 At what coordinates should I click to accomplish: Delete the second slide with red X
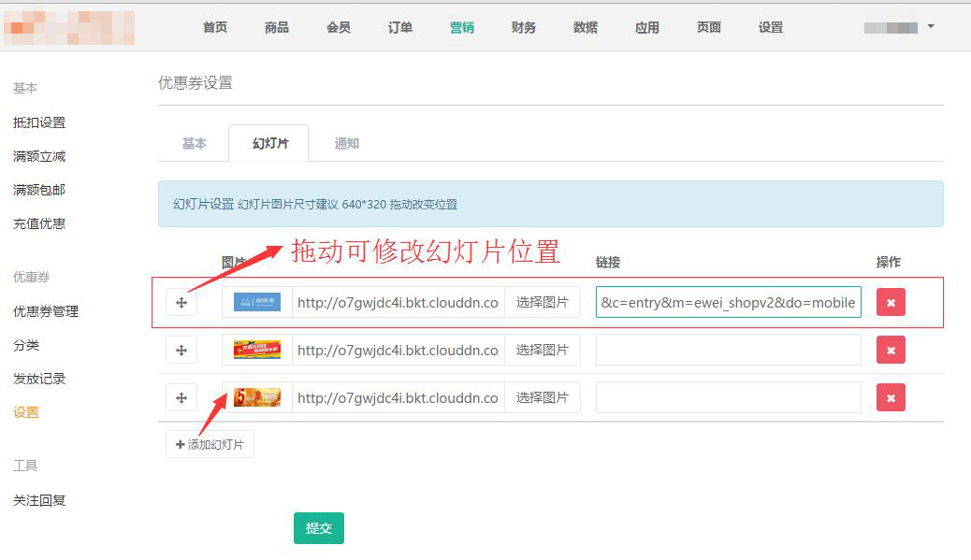click(x=891, y=350)
